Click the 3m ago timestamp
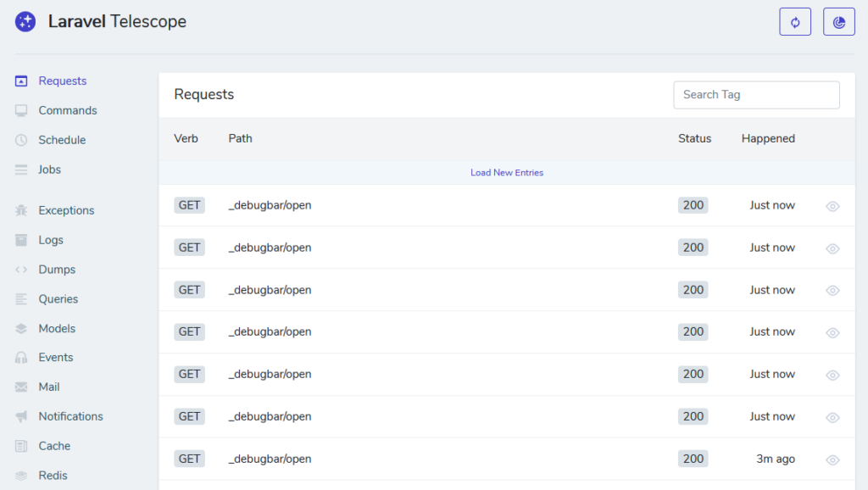This screenshot has width=868, height=490. (776, 459)
